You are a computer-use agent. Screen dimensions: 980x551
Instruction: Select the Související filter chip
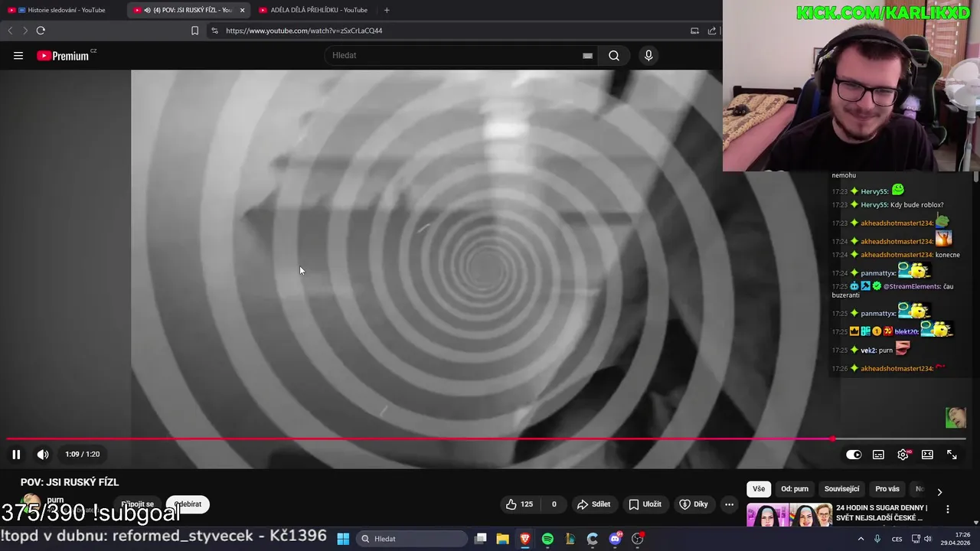tap(841, 489)
